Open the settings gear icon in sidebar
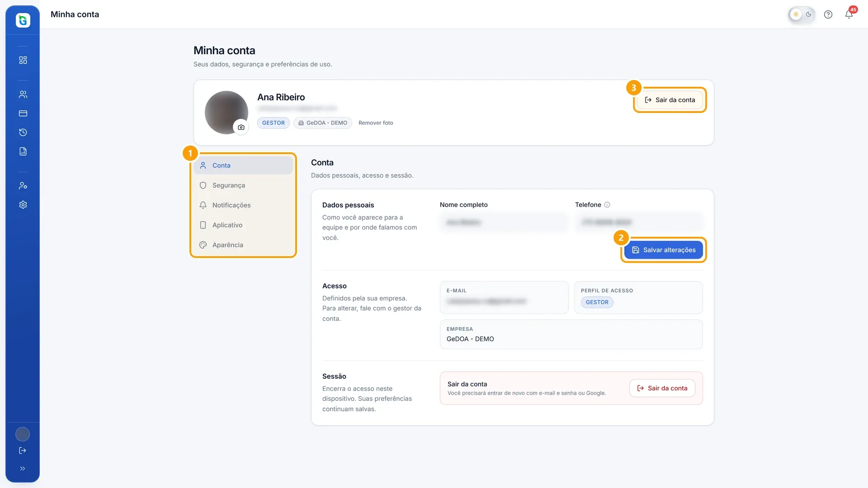 [x=23, y=205]
